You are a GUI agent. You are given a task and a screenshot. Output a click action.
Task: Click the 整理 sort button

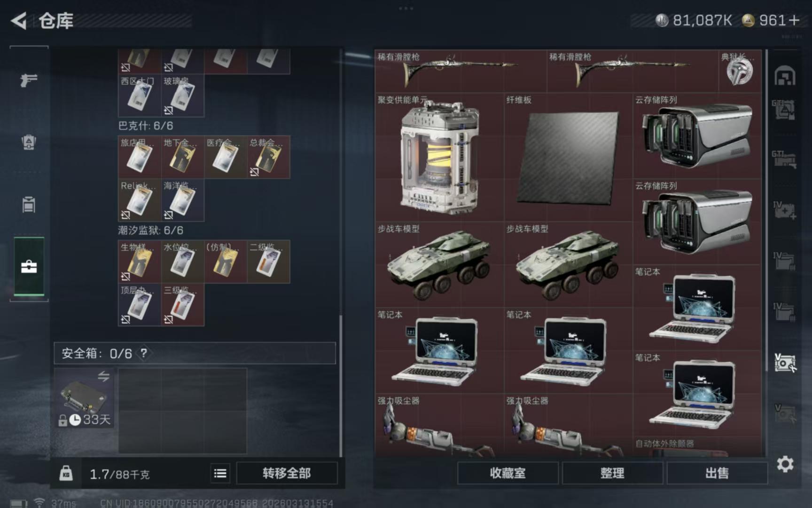612,473
